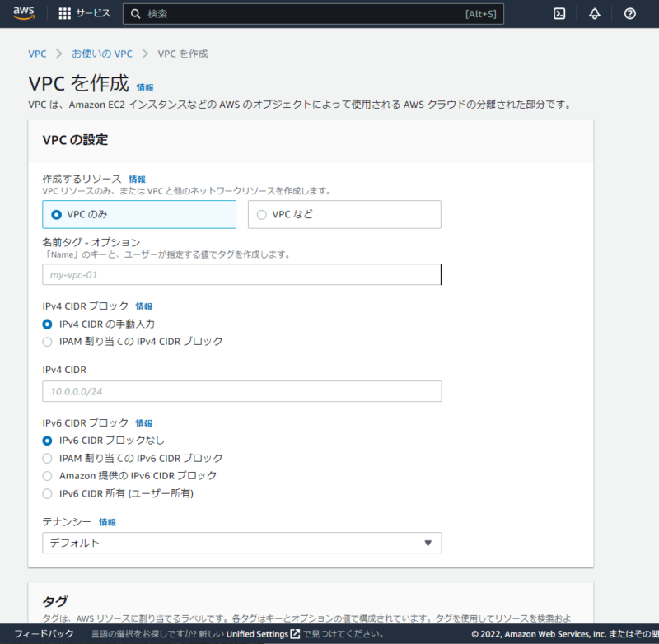Click フィードバック in the footer
Viewport: 659px width, 644px height.
44,633
